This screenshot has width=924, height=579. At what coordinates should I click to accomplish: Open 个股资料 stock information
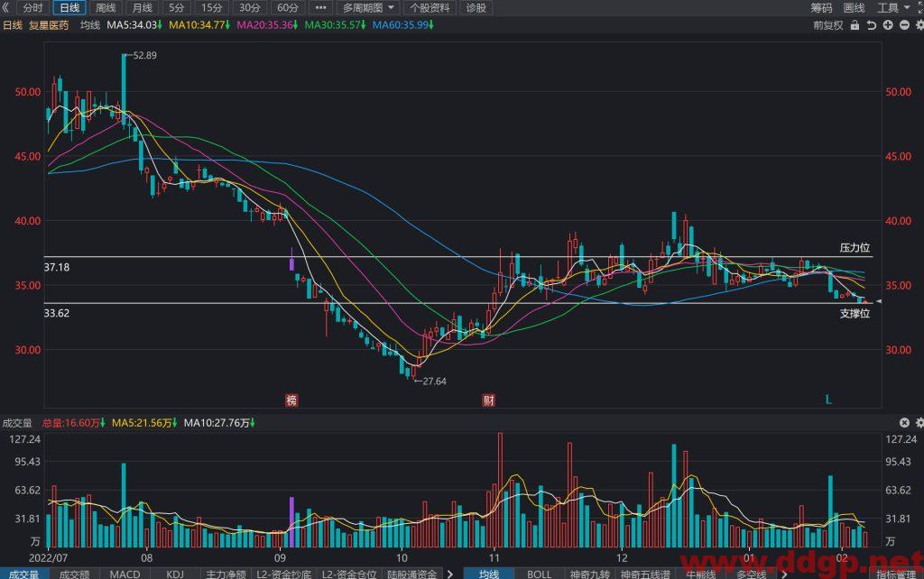pos(430,7)
